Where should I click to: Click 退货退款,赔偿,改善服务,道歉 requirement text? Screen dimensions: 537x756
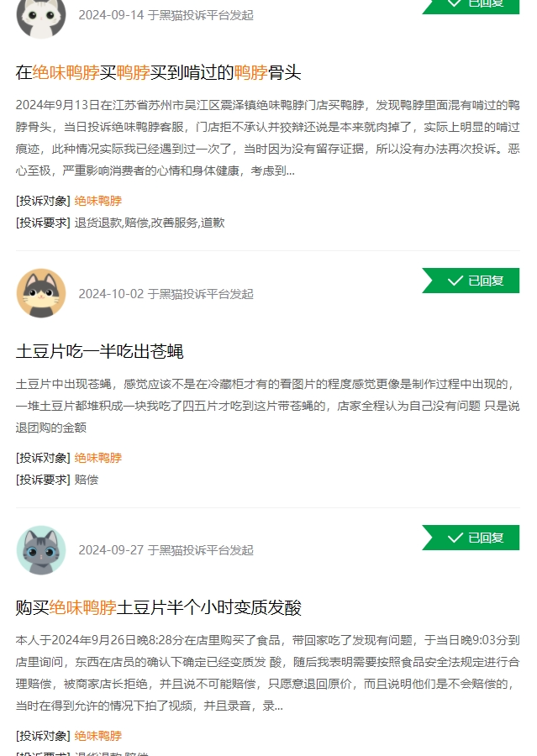coord(150,223)
